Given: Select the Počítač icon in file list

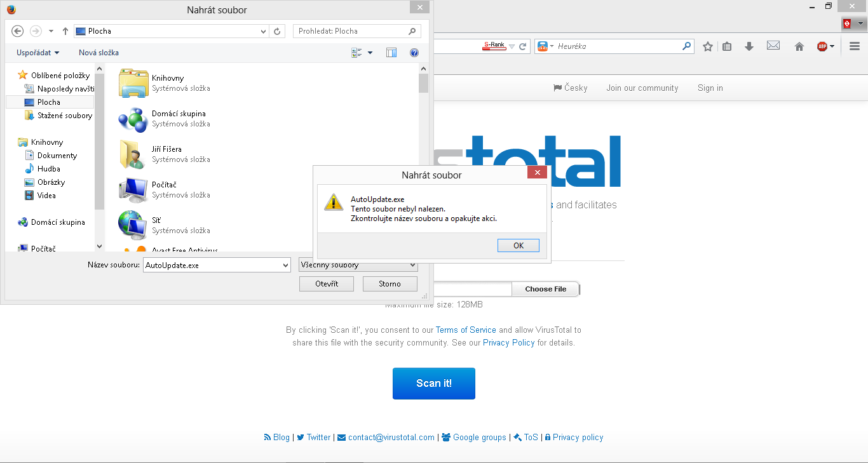Looking at the screenshot, I should (133, 190).
